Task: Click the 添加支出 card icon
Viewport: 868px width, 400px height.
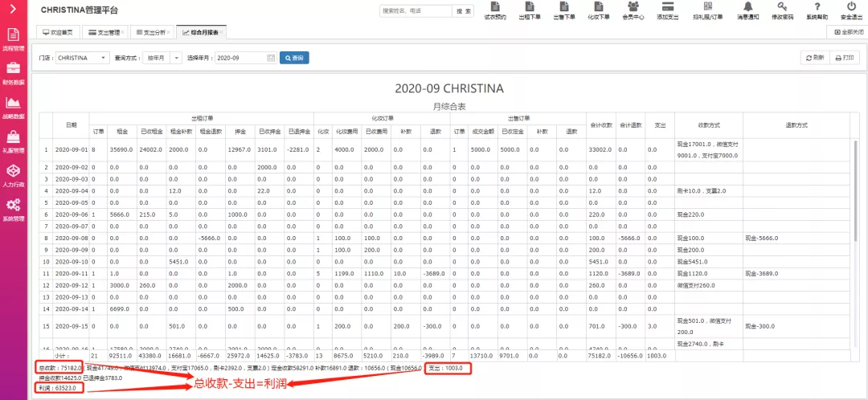Action: [x=668, y=11]
